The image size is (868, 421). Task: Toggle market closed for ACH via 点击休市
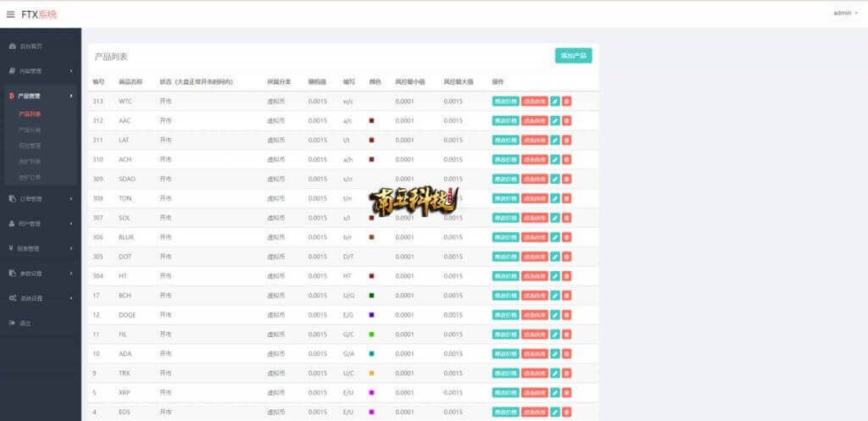534,159
